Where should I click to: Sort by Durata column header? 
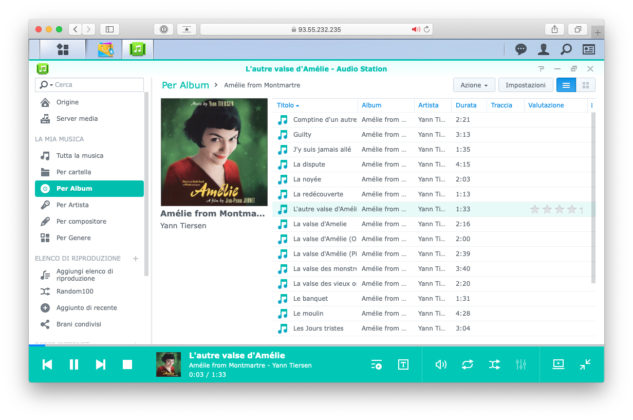466,105
